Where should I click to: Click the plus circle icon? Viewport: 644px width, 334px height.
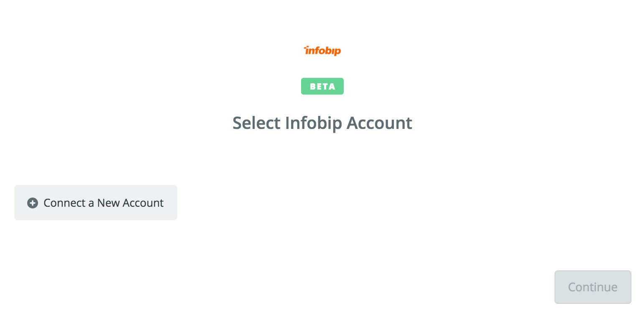tap(33, 203)
